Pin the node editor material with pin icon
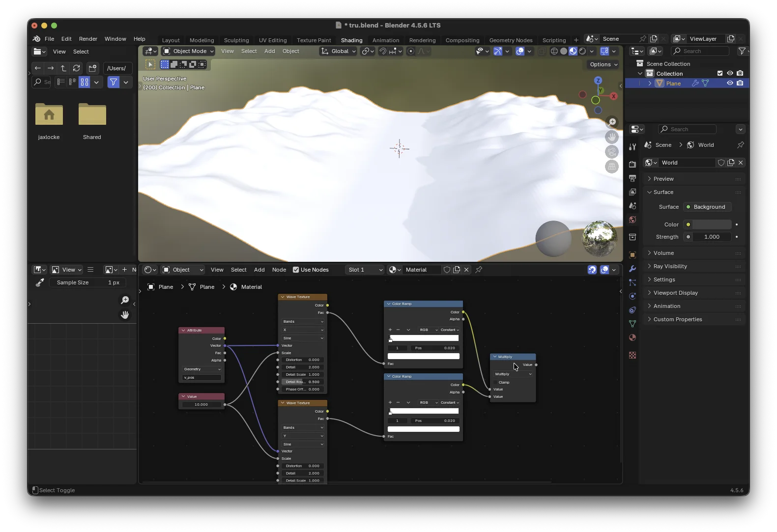The width and height of the screenshot is (777, 532). pyautogui.click(x=479, y=270)
